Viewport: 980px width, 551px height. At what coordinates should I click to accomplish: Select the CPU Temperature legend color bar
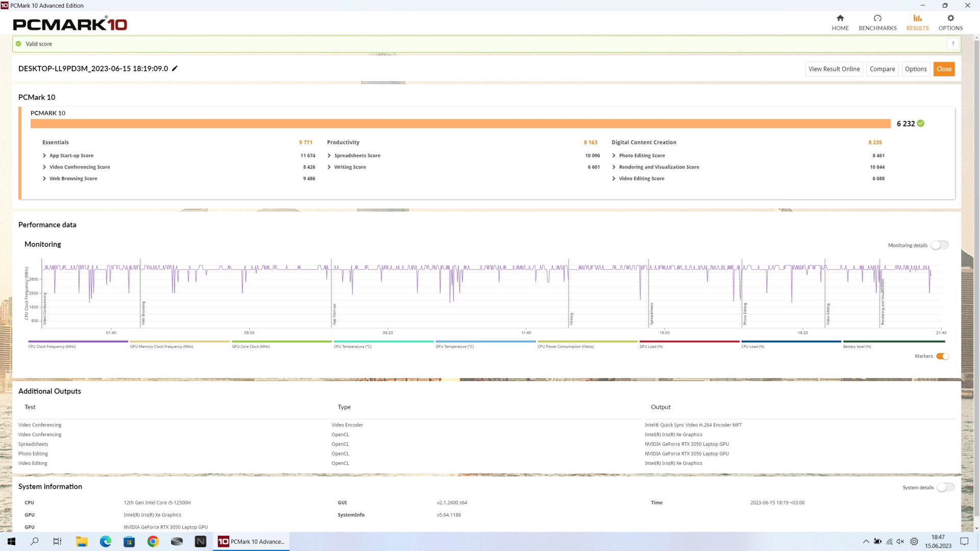[383, 341]
